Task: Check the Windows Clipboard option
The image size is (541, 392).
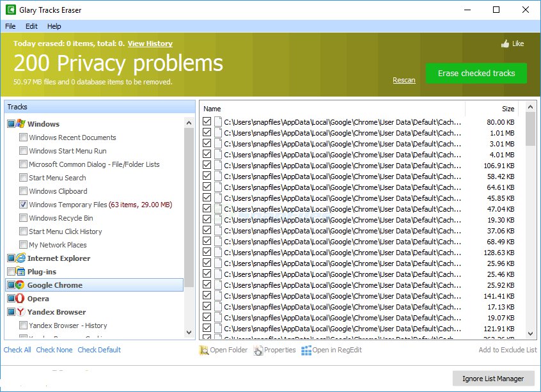Action: pyautogui.click(x=23, y=191)
